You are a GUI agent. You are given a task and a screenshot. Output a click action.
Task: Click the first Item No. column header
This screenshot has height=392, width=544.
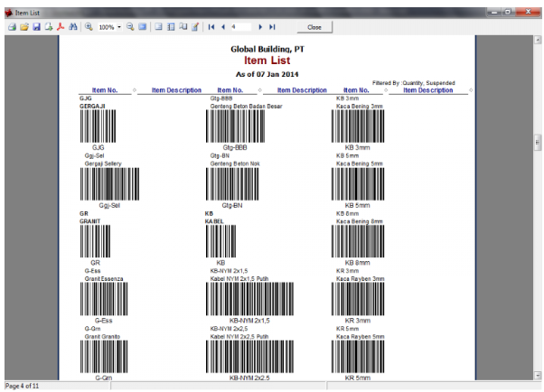coord(105,90)
